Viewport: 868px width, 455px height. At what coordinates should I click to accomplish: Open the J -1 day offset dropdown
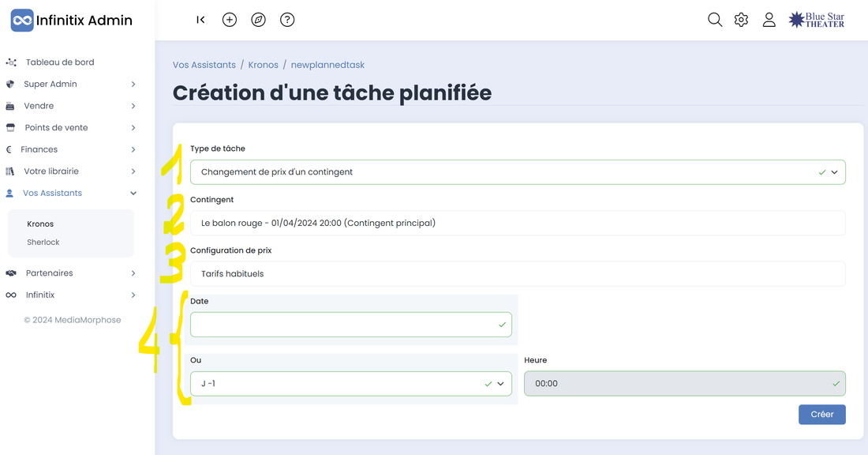(350, 384)
